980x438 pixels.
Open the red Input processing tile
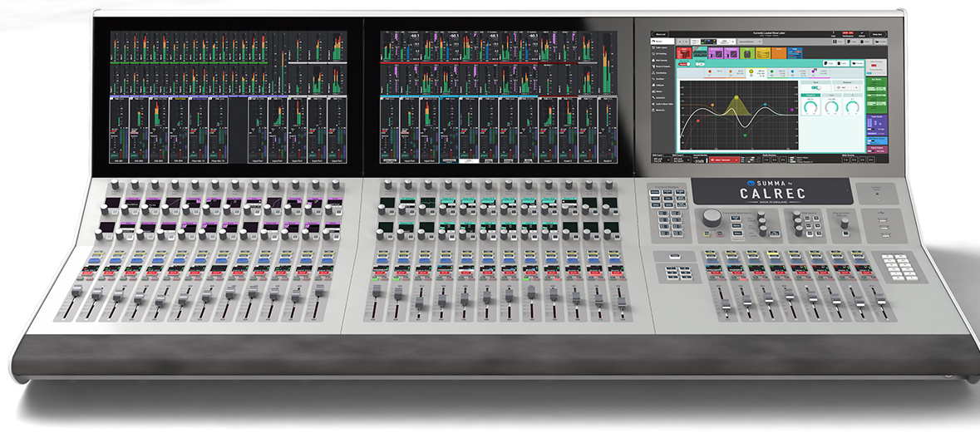[684, 53]
